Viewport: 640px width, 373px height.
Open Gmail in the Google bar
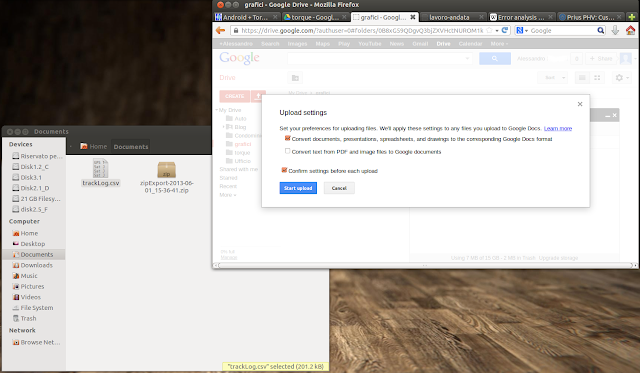pyautogui.click(x=420, y=44)
